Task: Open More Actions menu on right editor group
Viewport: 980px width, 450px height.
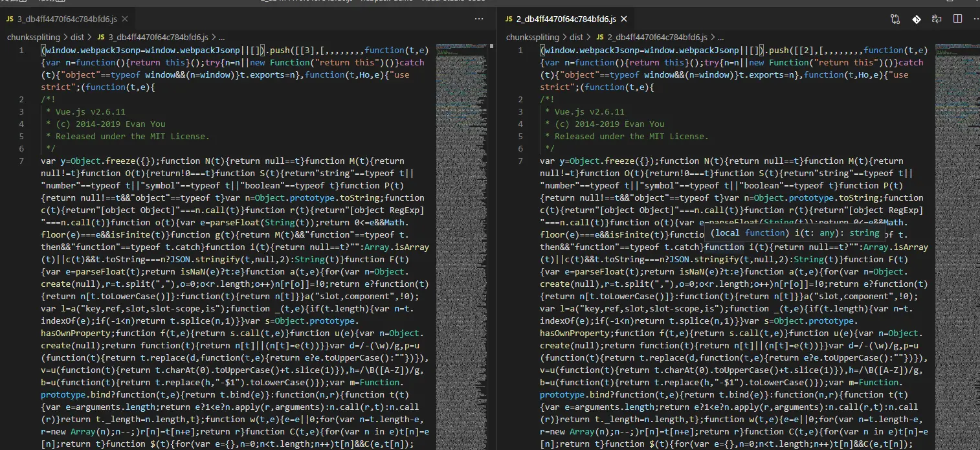Action: click(975, 19)
